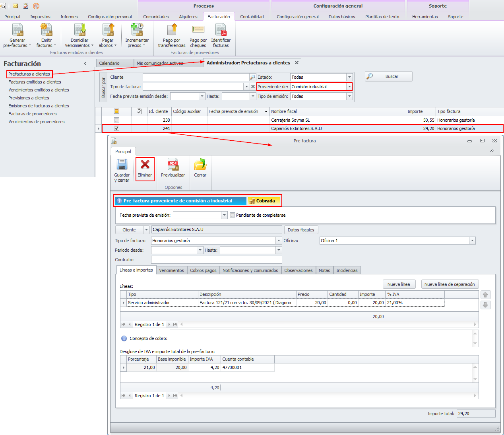Uncheck the Caparrós Extintores row checkbox
Viewport: 504px width, 435px height.
116,128
